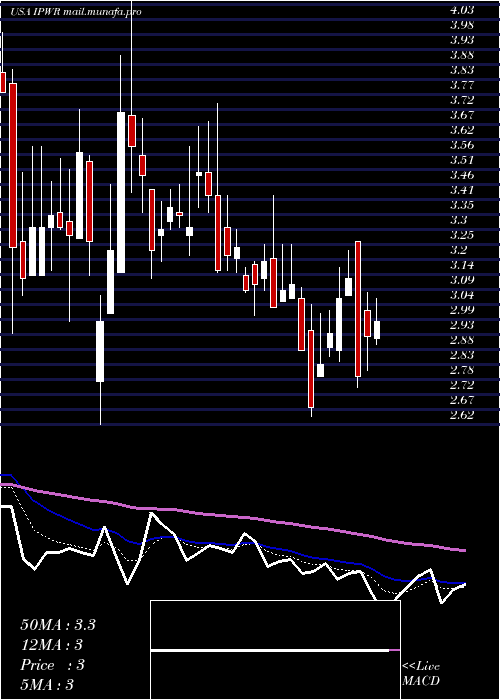The height and width of the screenshot is (700, 500).
Task: Select the 3.3 price axis label
Action: tap(459, 219)
